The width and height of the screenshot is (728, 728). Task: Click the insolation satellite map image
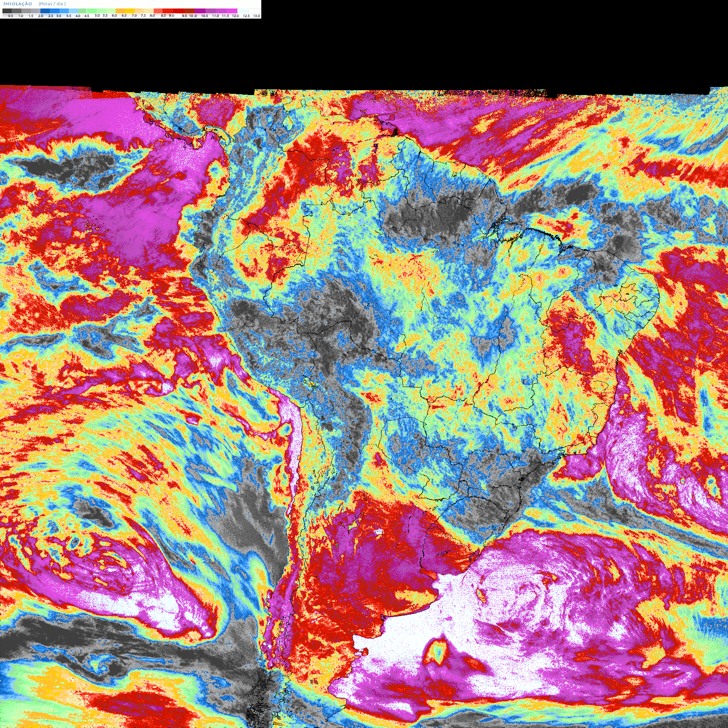point(364,406)
